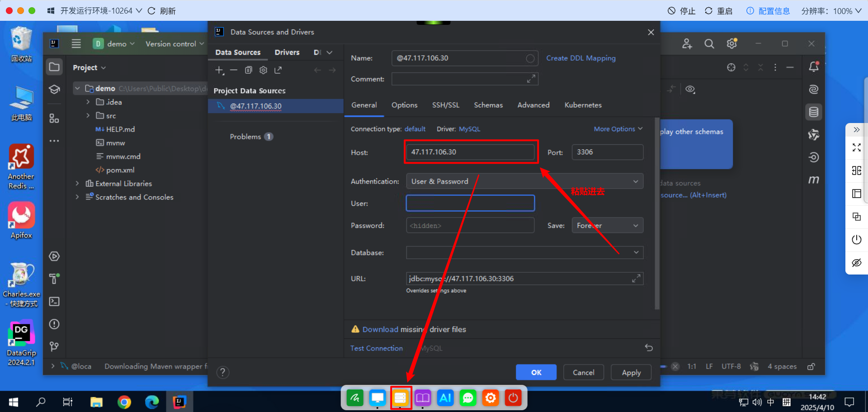Toggle the eye view options icon
The height and width of the screenshot is (412, 868).
click(x=690, y=90)
